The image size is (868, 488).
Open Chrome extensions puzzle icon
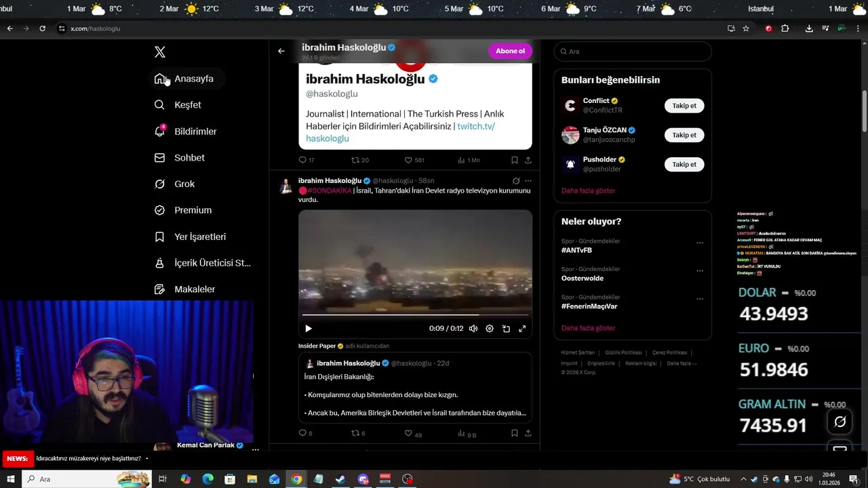click(785, 28)
